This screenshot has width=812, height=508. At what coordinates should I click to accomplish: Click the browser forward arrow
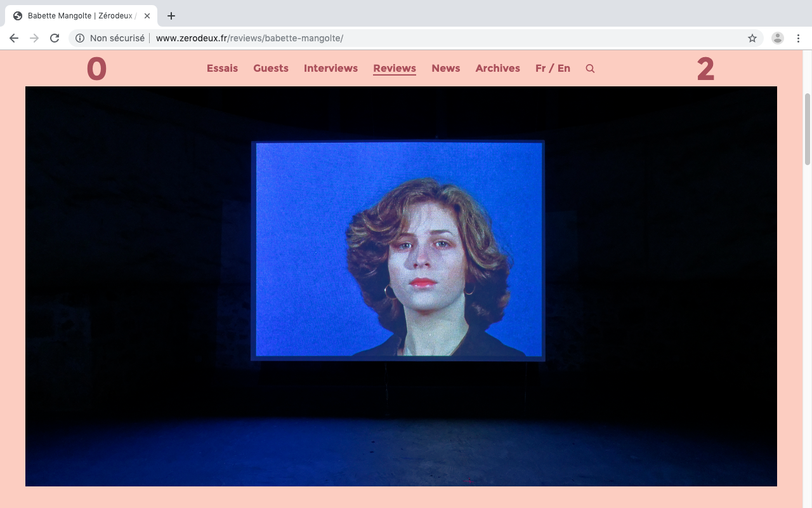pos(34,38)
